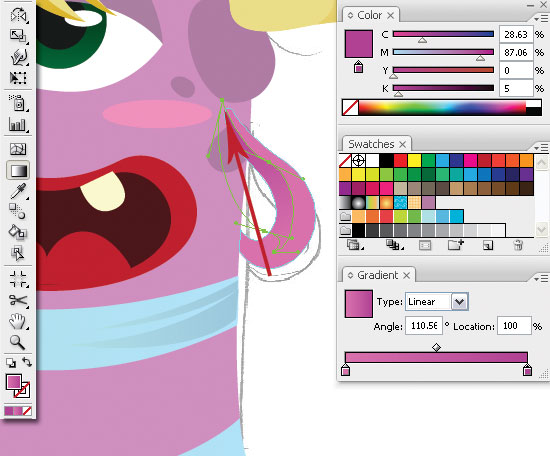The height and width of the screenshot is (456, 550).
Task: Edit the gradient Location field
Action: pos(514,326)
